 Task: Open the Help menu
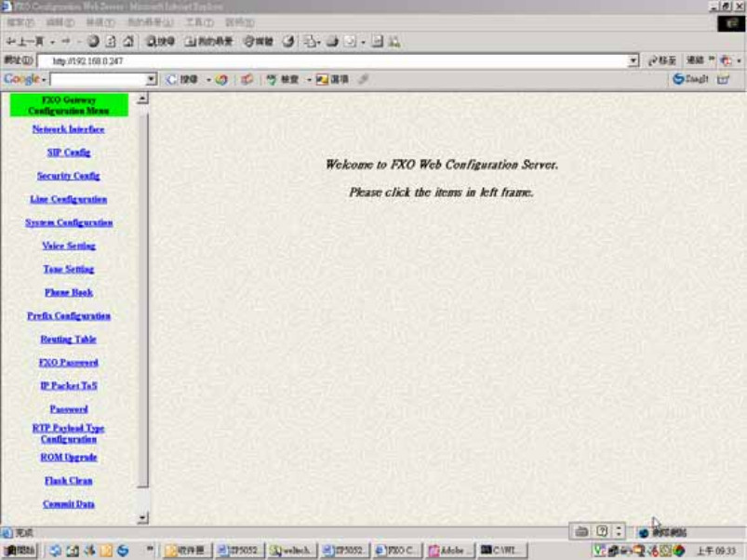(240, 22)
